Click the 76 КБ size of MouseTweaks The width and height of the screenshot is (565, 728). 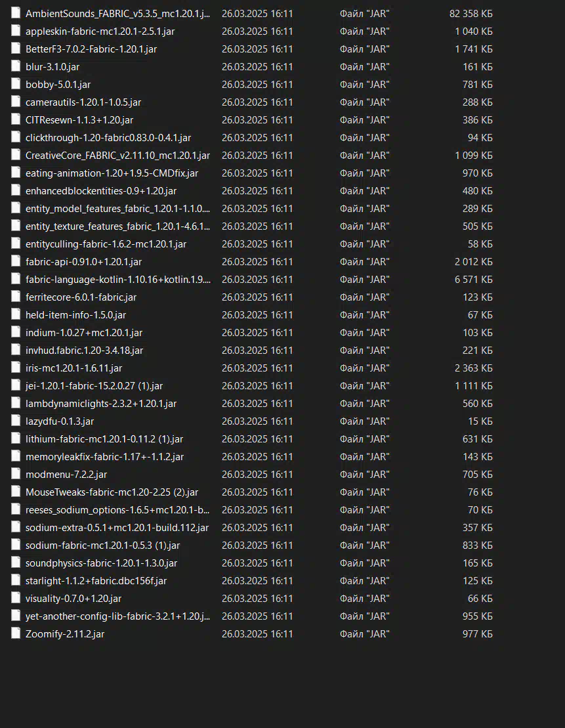480,492
